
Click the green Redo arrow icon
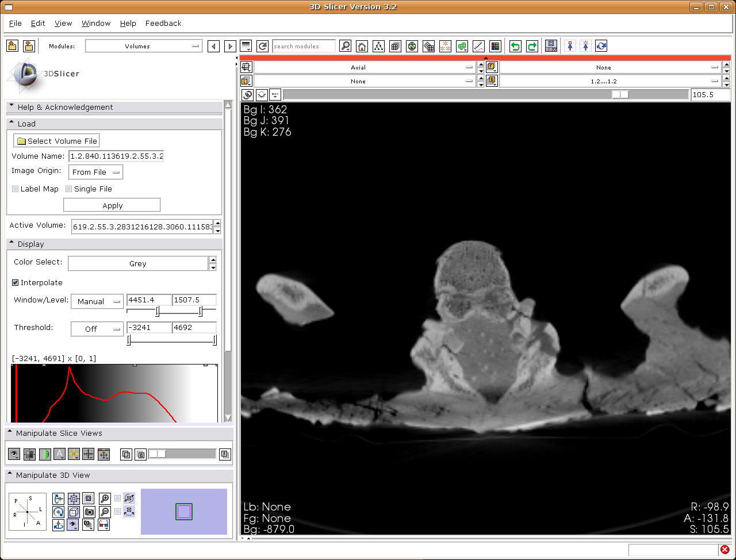click(532, 46)
